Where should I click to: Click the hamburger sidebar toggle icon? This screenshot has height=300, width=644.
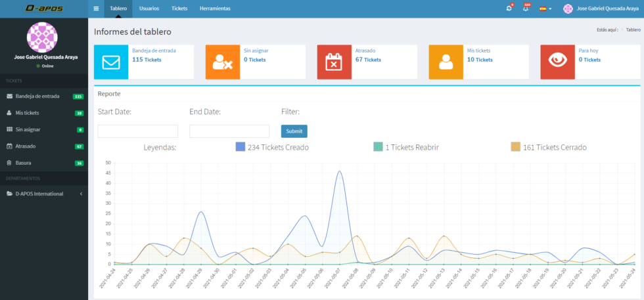(x=97, y=9)
